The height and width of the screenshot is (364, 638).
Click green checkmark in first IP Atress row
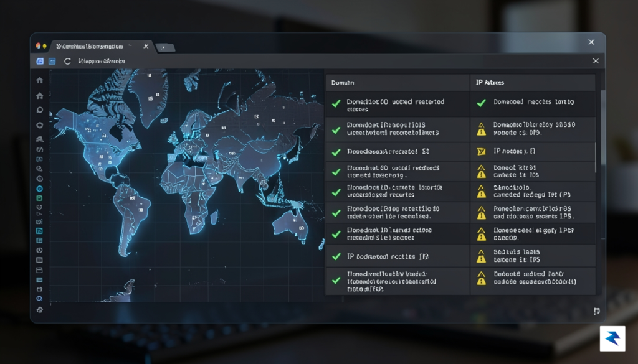pos(482,103)
